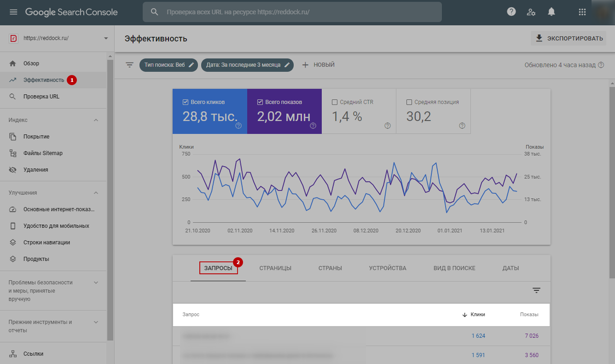Click the URL inspection search field
Viewport: 615px width, 364px height.
click(292, 12)
